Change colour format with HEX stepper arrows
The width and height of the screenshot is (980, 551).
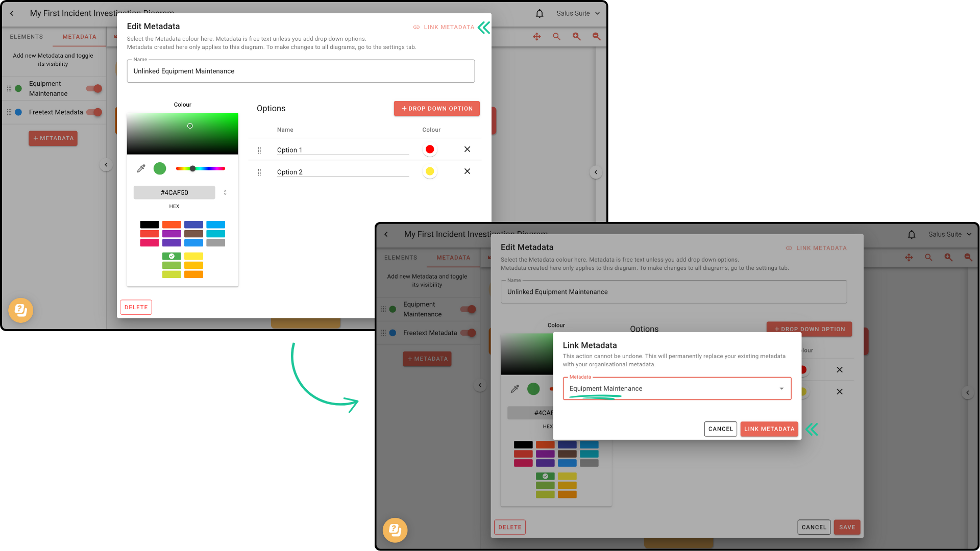click(x=225, y=193)
